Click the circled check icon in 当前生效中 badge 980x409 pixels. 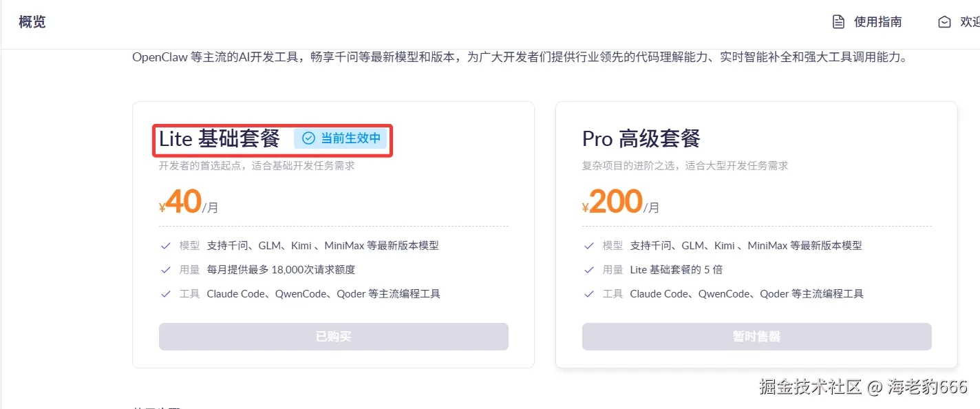(x=309, y=138)
